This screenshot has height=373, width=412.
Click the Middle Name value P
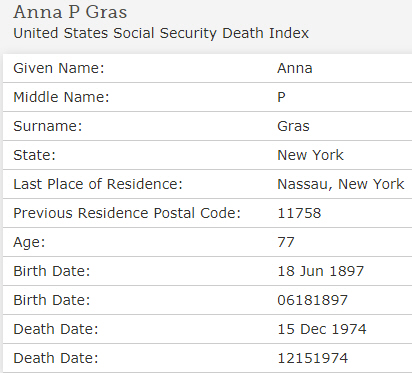(281, 97)
